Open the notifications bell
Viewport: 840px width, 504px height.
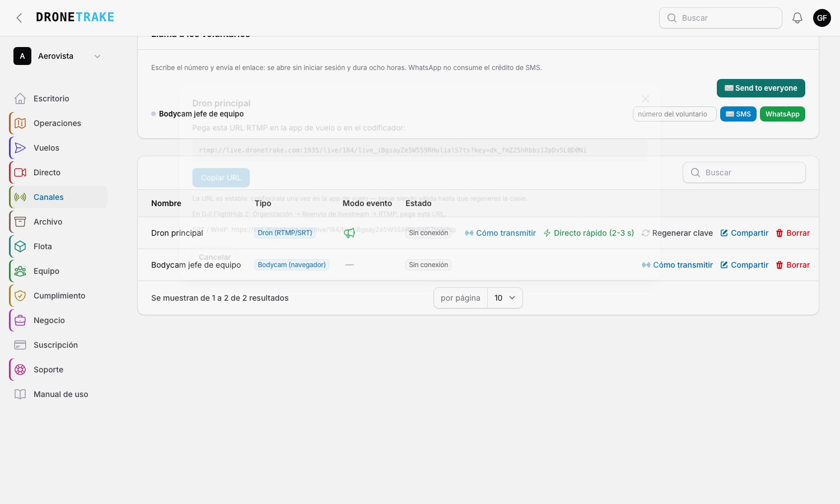click(x=797, y=18)
